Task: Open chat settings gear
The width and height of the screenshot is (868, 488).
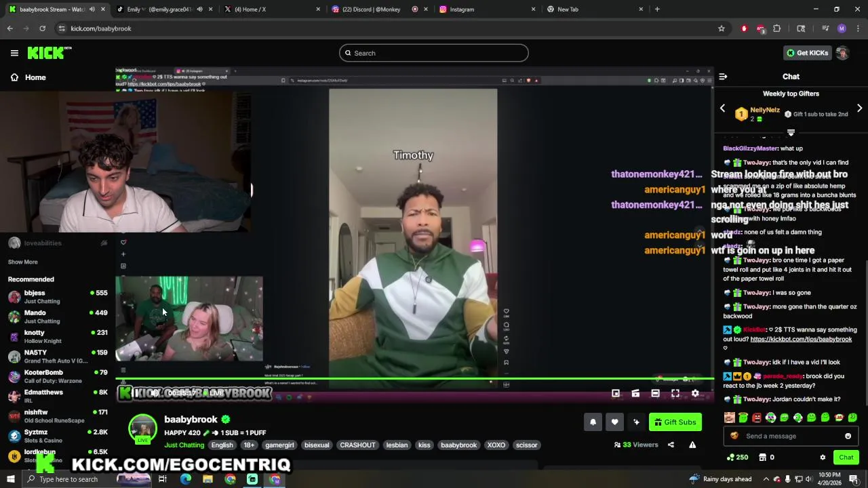Action: 823,457
